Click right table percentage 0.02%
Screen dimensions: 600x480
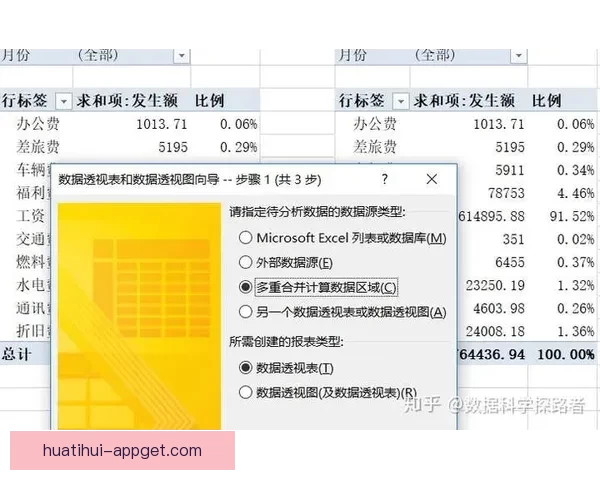(576, 239)
